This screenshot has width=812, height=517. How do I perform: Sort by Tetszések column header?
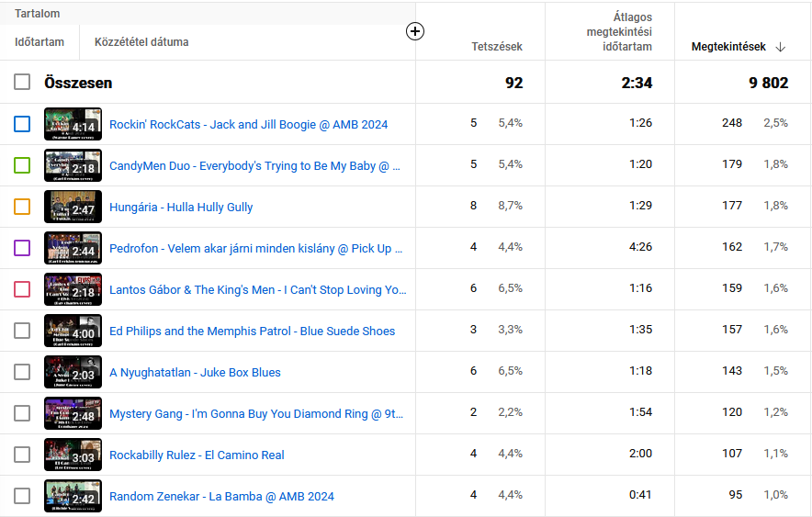497,47
